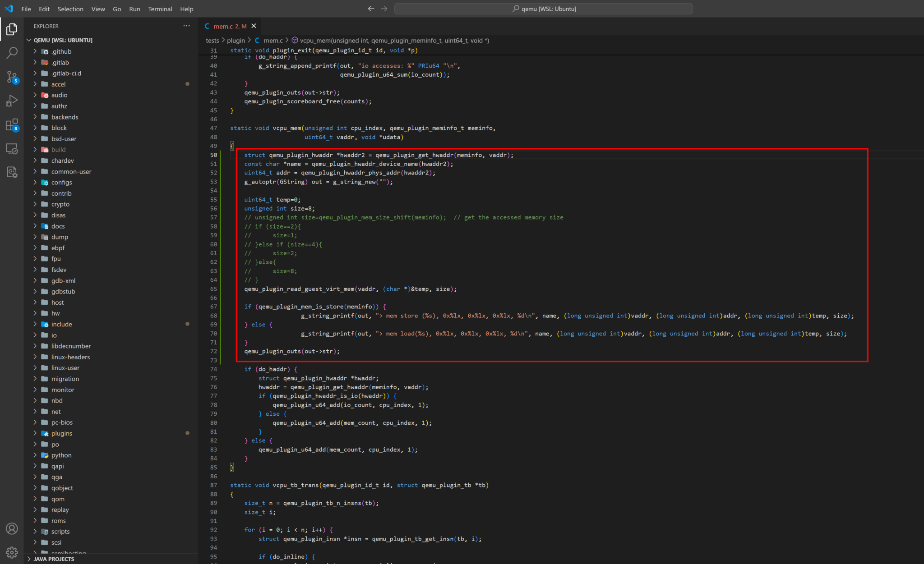Screen dimensions: 924x564
Task: Click the Explorer icon in activity bar
Action: click(x=12, y=29)
